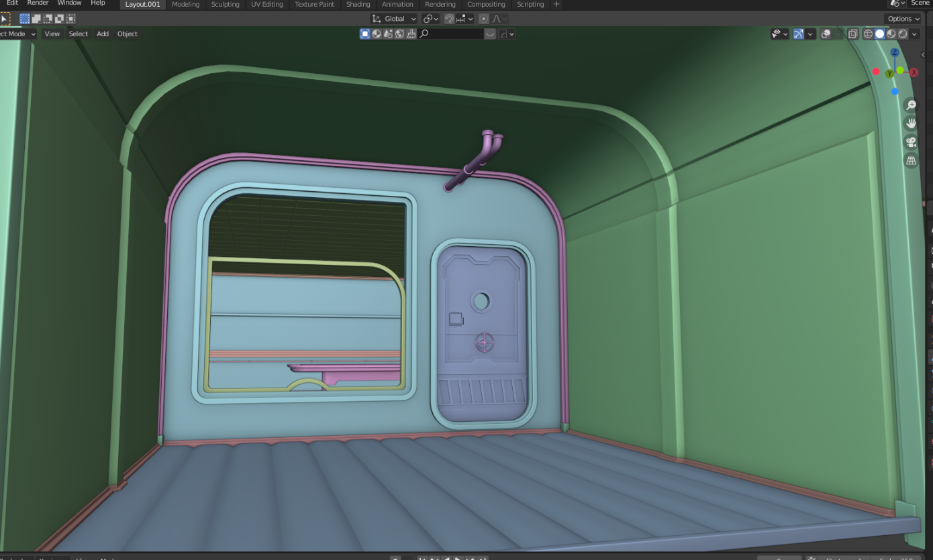Switch to the Texture Paint workspace tab
933x560 pixels.
(314, 4)
